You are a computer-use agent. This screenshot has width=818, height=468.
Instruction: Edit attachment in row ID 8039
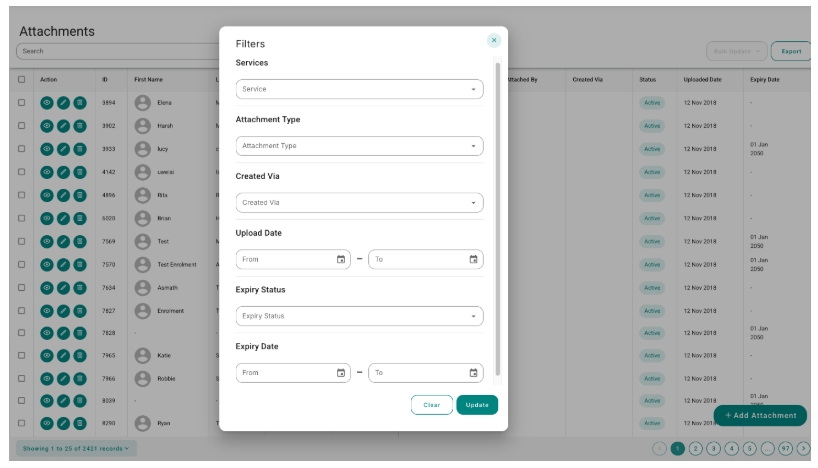[x=63, y=401]
